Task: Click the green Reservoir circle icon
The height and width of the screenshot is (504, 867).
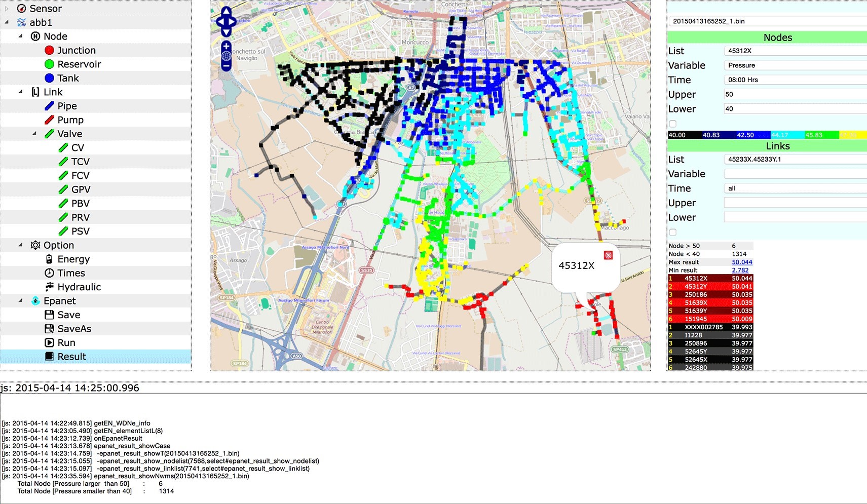Action: tap(49, 64)
